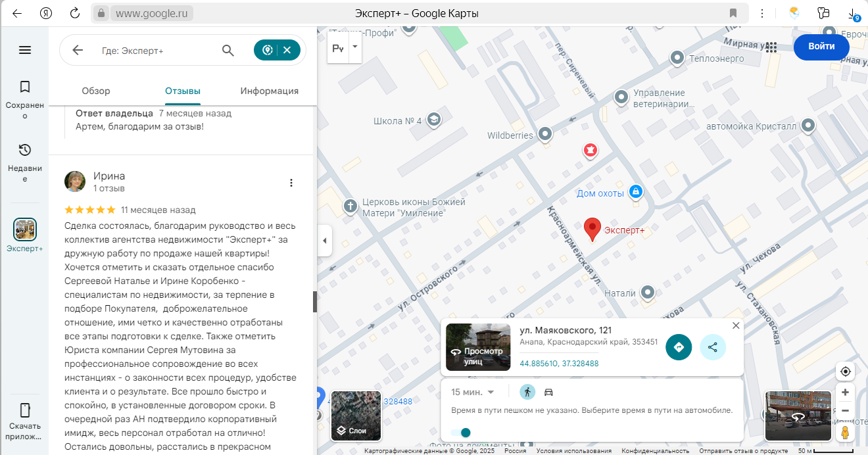Toggle the travel time switch
Viewport: 868px width, 455px height.
[462, 433]
